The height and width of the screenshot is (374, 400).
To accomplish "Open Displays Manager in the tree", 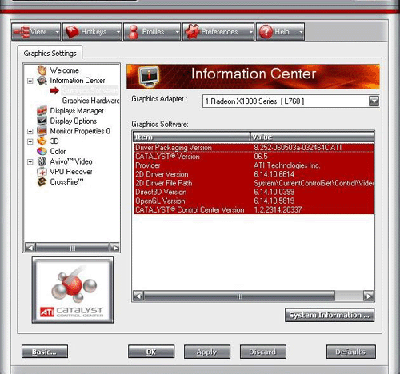I will tap(76, 111).
